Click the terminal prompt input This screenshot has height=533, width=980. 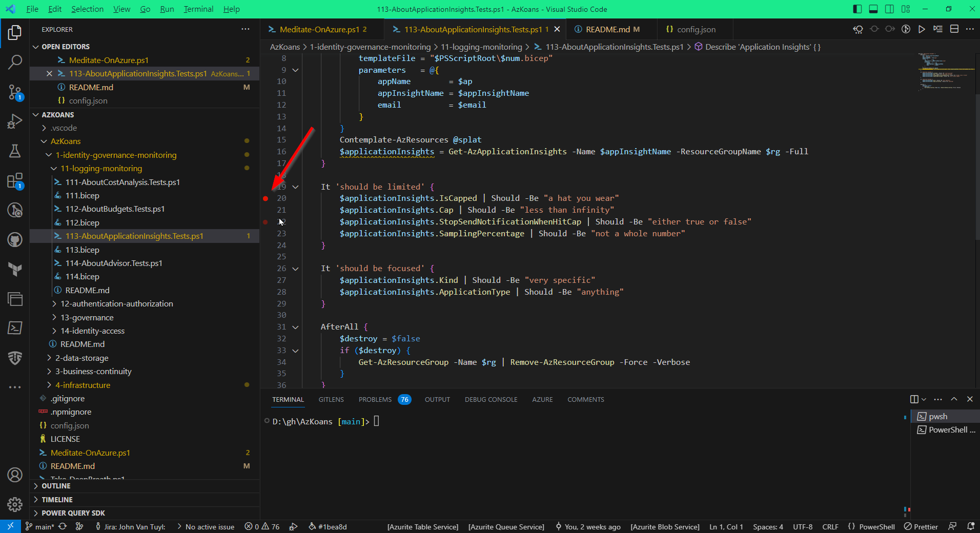click(x=377, y=421)
